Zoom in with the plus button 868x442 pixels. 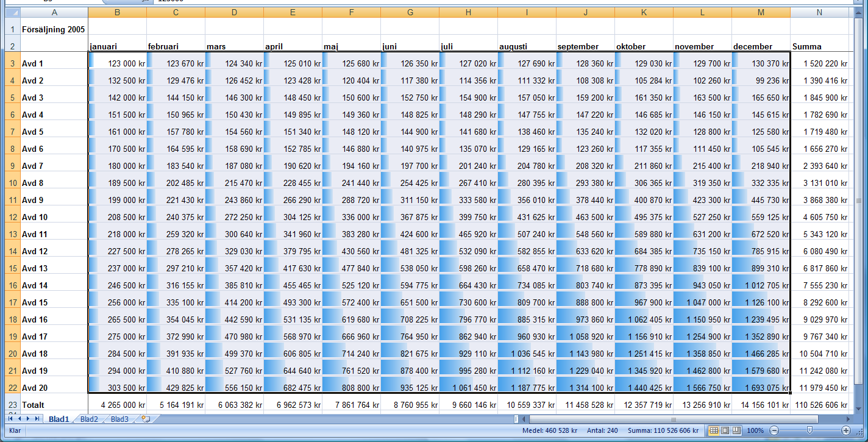pos(847,430)
